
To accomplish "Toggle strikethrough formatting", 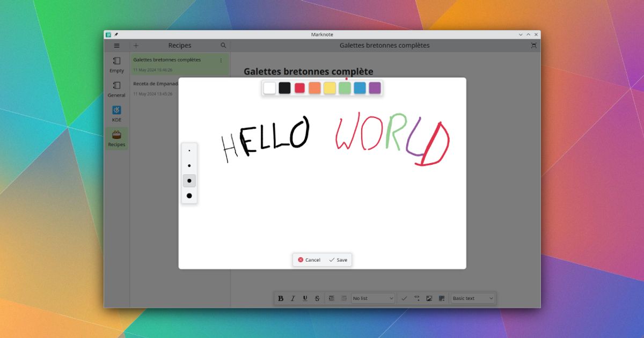I will tap(317, 298).
